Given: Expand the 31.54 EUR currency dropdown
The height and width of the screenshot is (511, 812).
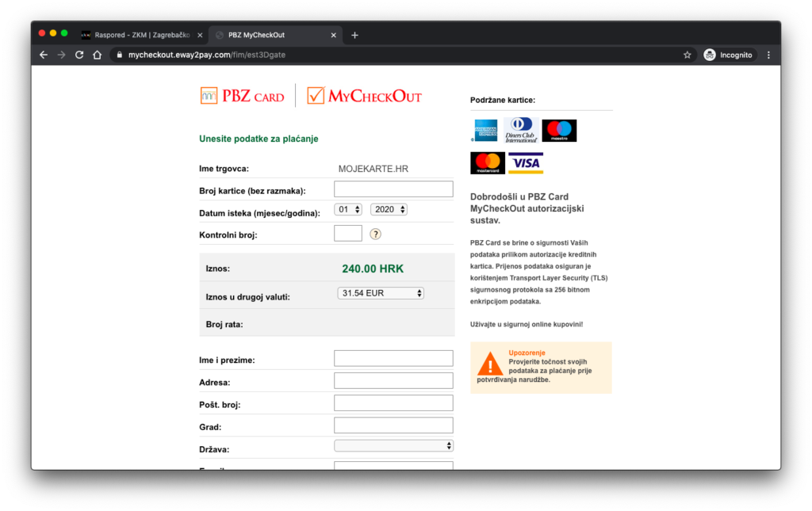Looking at the screenshot, I should point(381,293).
